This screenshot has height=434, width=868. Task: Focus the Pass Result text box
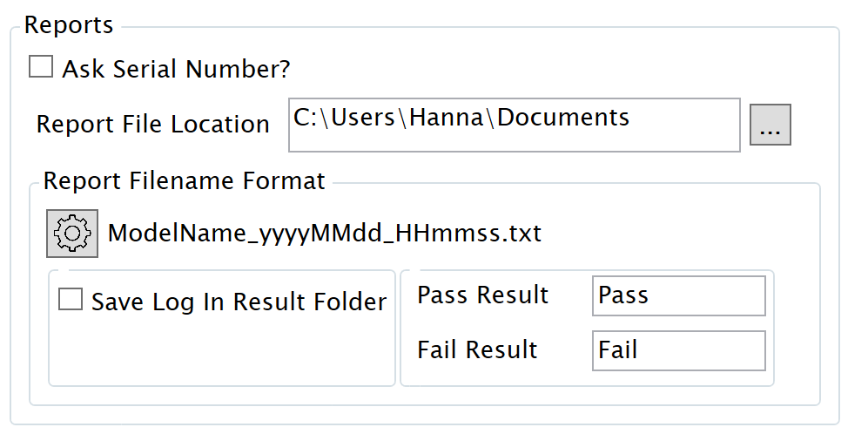[x=677, y=296]
